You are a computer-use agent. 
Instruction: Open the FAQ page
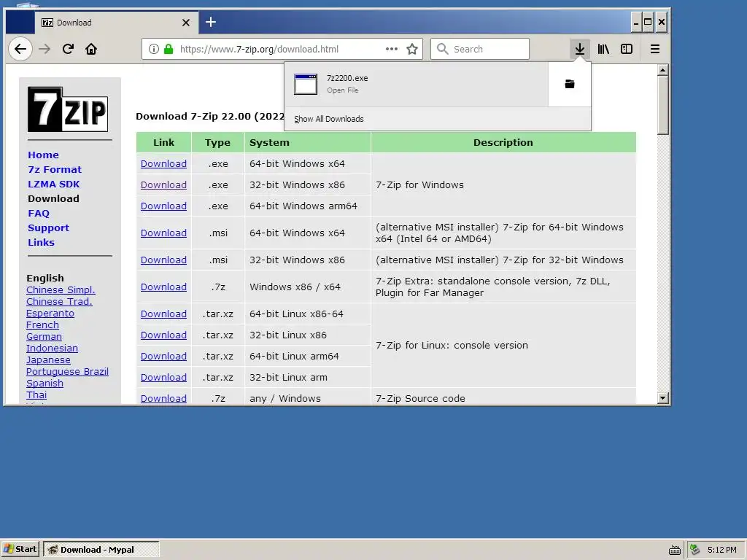39,214
